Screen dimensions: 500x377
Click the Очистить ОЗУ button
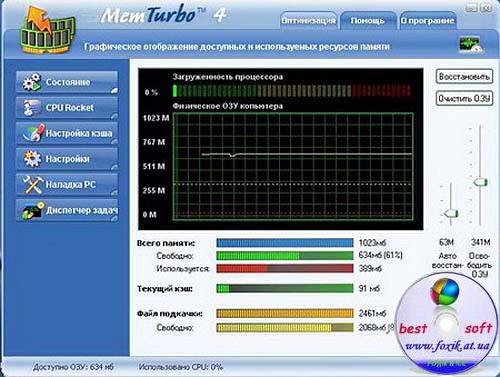tap(464, 98)
